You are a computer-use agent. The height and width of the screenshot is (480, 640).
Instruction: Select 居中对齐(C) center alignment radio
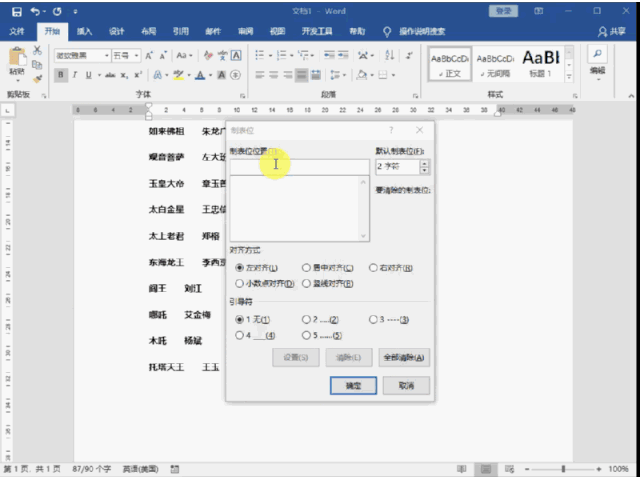coord(306,268)
